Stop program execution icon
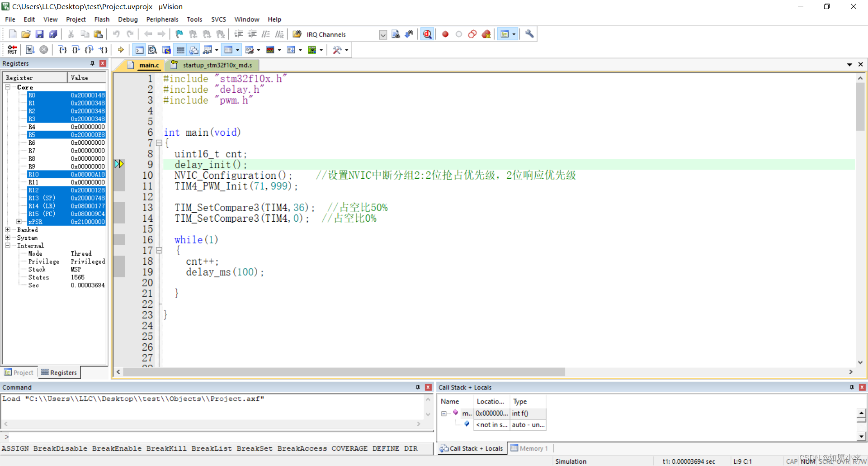Image resolution: width=868 pixels, height=466 pixels. click(43, 50)
